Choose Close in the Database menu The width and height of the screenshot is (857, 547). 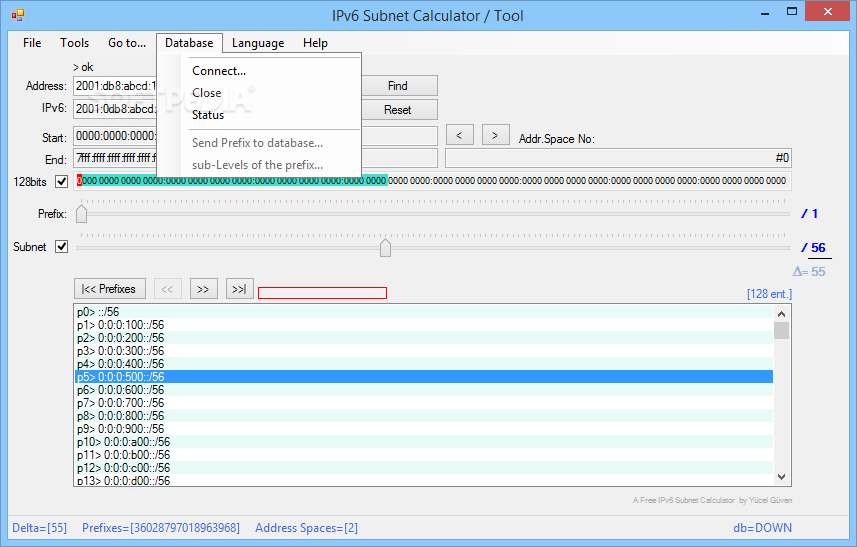(x=207, y=93)
